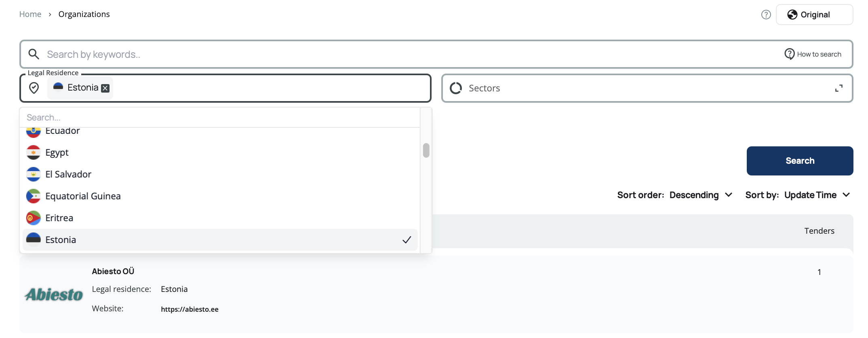
Task: Open the Sort by Update Time dropdown
Action: point(817,195)
